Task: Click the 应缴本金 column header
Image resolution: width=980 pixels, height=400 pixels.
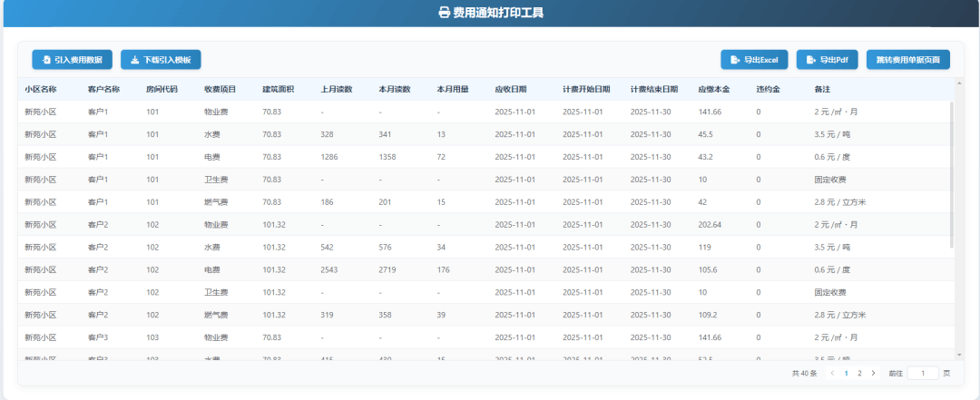Action: 714,90
